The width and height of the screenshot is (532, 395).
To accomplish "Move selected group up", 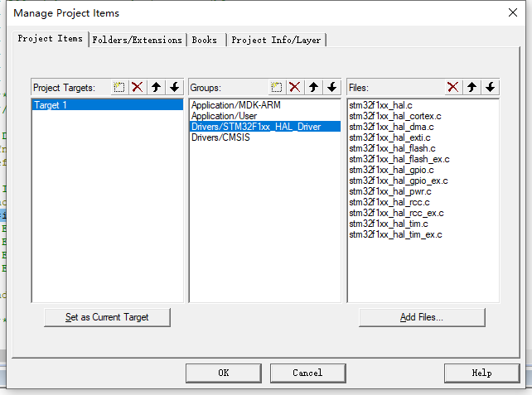I will click(313, 88).
